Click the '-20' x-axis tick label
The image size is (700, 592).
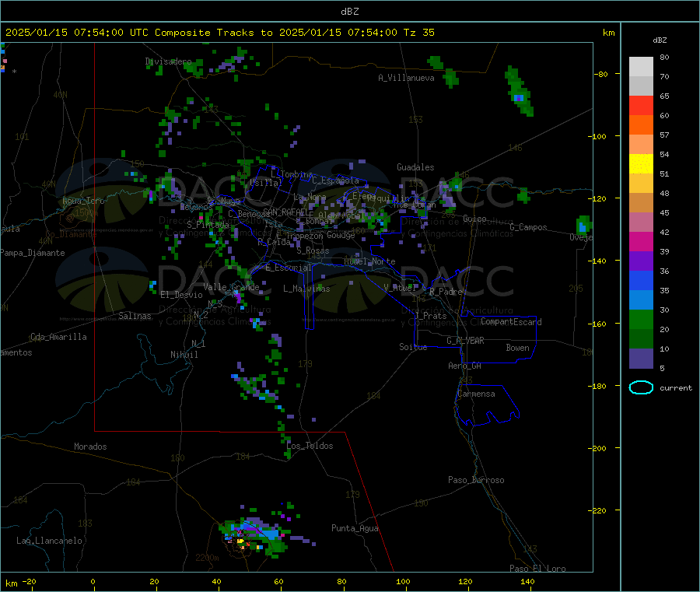pyautogui.click(x=29, y=581)
